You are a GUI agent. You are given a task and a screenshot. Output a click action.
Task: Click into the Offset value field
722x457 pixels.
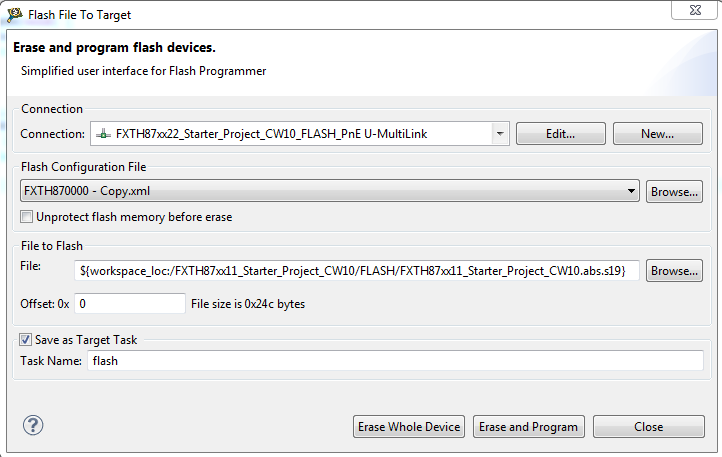[x=130, y=304]
